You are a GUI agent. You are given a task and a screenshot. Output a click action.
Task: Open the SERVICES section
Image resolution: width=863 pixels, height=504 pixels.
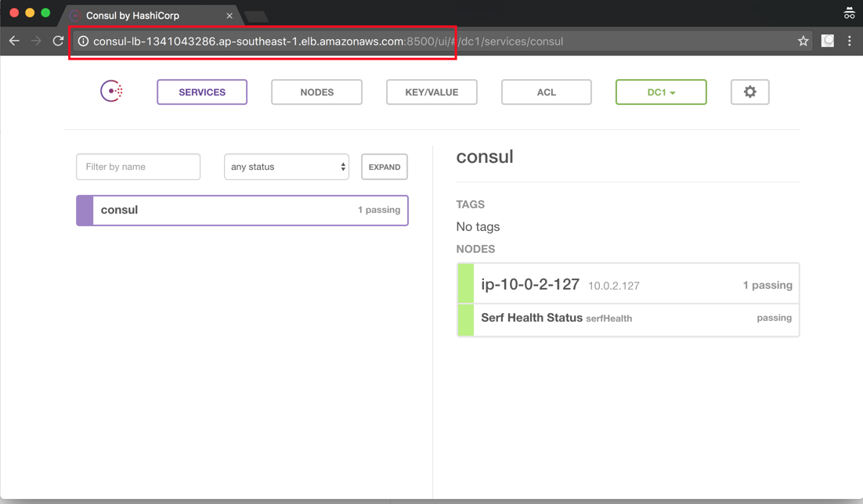pyautogui.click(x=202, y=92)
